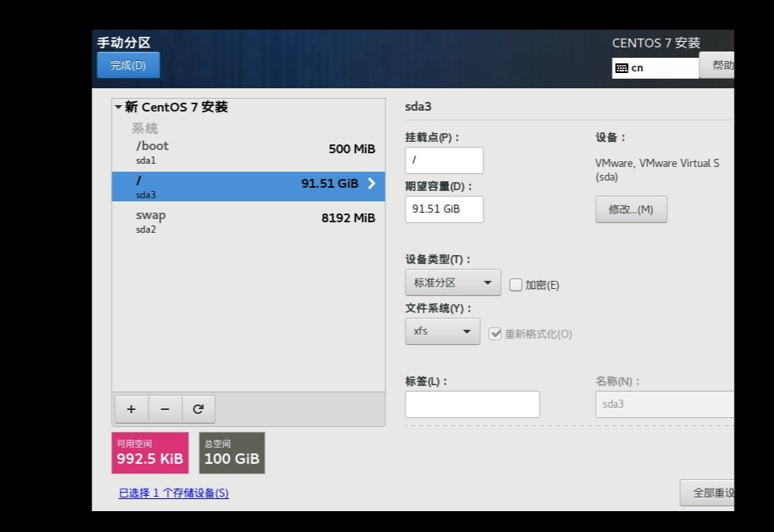Click the 修改...(M) device button
This screenshot has width=774, height=532.
(x=631, y=209)
